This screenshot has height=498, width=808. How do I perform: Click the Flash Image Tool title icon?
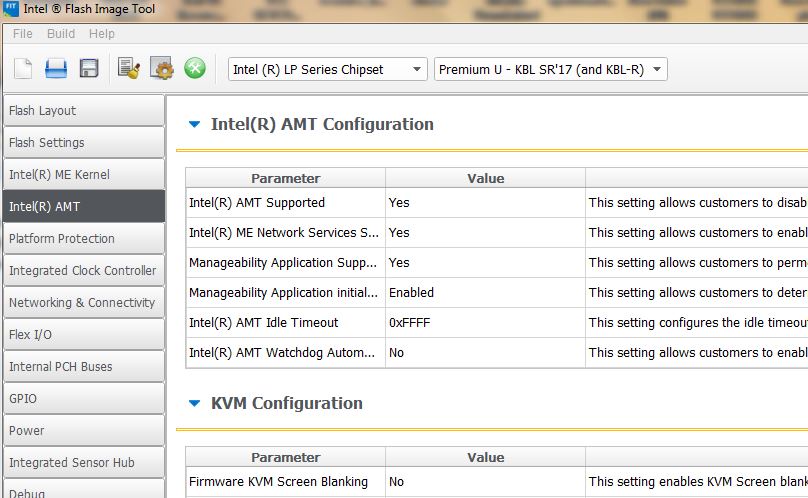[x=11, y=11]
